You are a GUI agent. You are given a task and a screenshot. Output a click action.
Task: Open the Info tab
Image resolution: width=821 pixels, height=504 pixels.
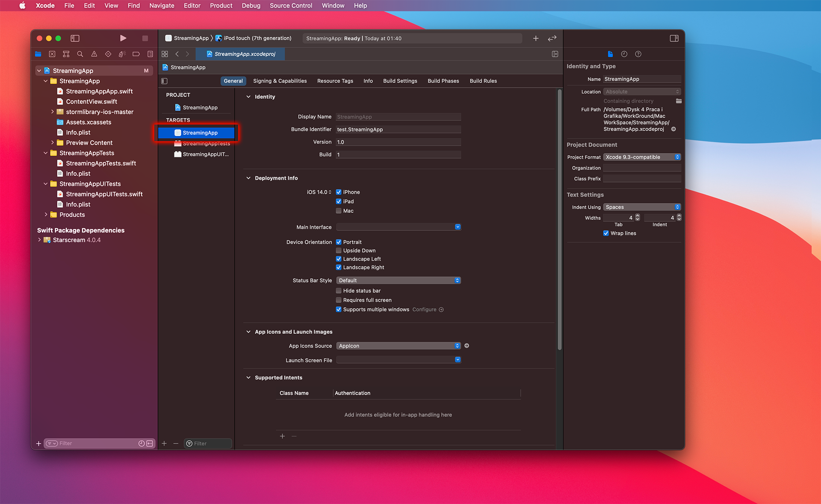pyautogui.click(x=368, y=81)
